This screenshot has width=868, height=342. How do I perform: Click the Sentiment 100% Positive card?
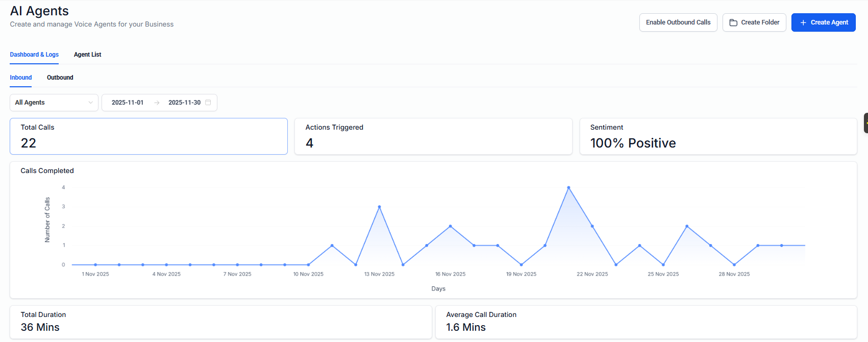718,136
